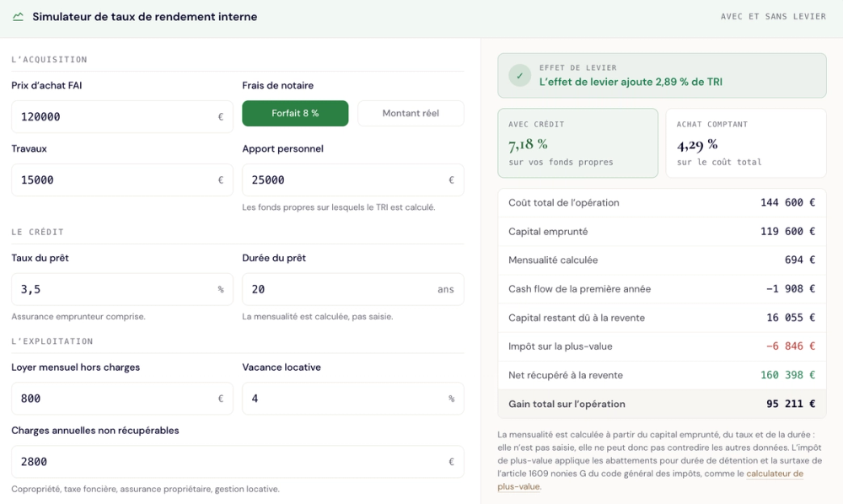Edit the Loyer mensuel hors charges field
Image resolution: width=843 pixels, height=504 pixels.
122,398
